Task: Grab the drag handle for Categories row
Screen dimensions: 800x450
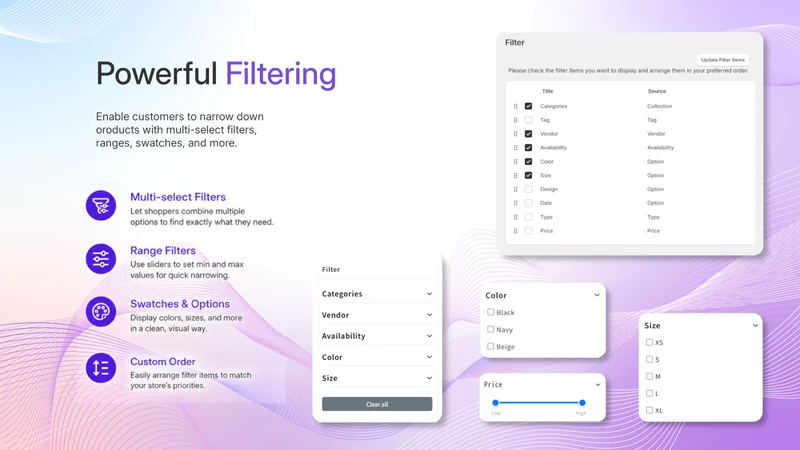Action: [x=515, y=106]
